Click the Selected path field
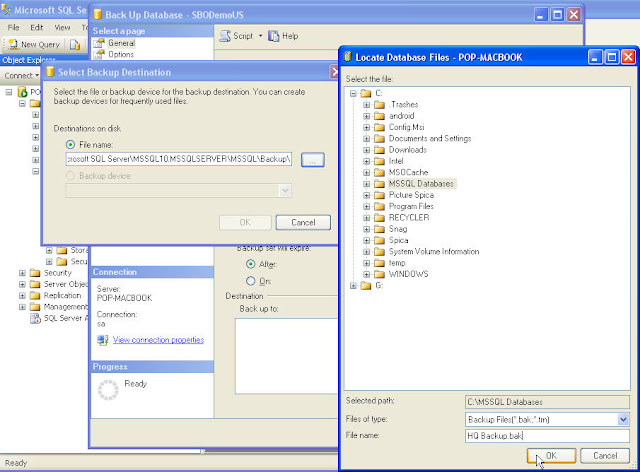This screenshot has height=472, width=640. (x=547, y=402)
